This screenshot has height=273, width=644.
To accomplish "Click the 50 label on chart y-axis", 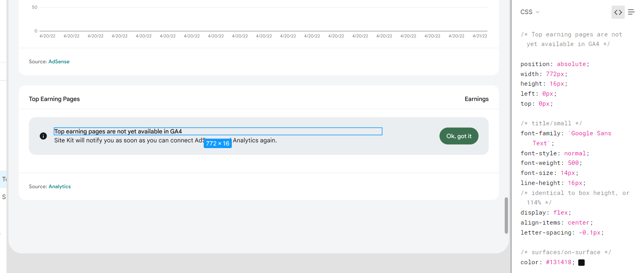I will tap(34, 7).
